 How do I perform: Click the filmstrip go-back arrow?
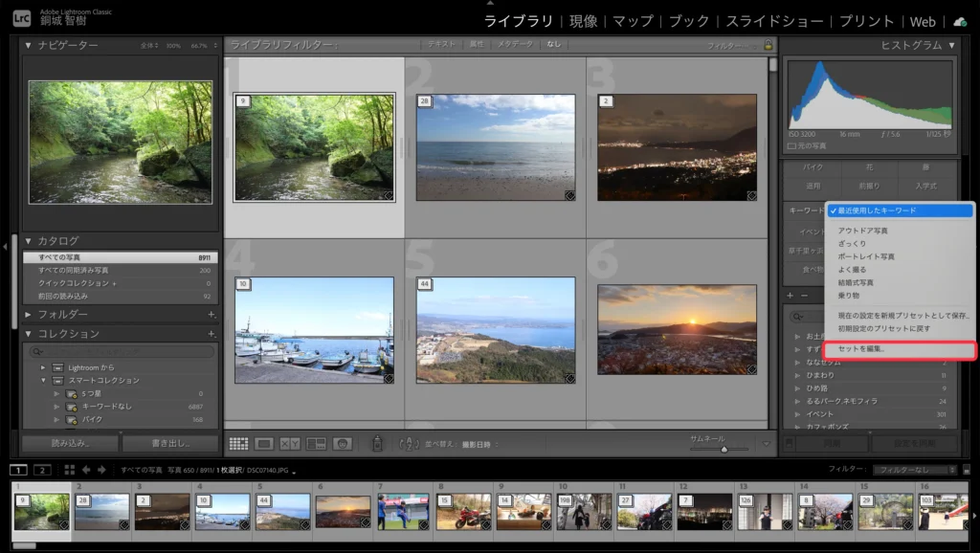pyautogui.click(x=86, y=470)
